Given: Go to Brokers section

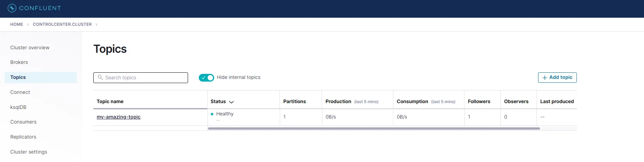Looking at the screenshot, I should pyautogui.click(x=19, y=62).
